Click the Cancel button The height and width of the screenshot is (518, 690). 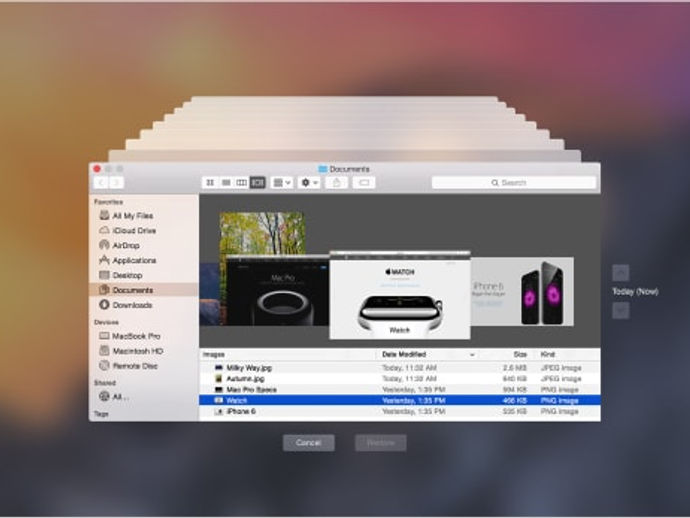pyautogui.click(x=308, y=443)
